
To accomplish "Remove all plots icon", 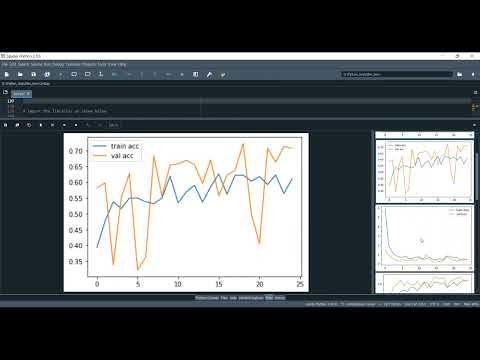I will [x=52, y=125].
